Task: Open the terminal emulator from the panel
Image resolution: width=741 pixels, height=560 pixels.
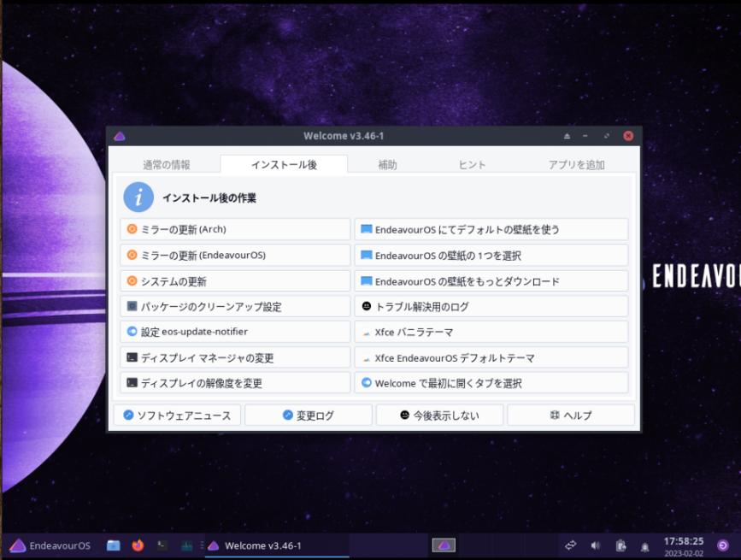Action: [x=162, y=545]
